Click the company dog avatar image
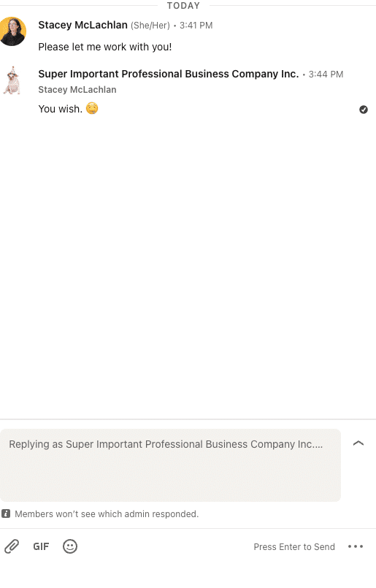The width and height of the screenshot is (376, 588). click(x=12, y=80)
